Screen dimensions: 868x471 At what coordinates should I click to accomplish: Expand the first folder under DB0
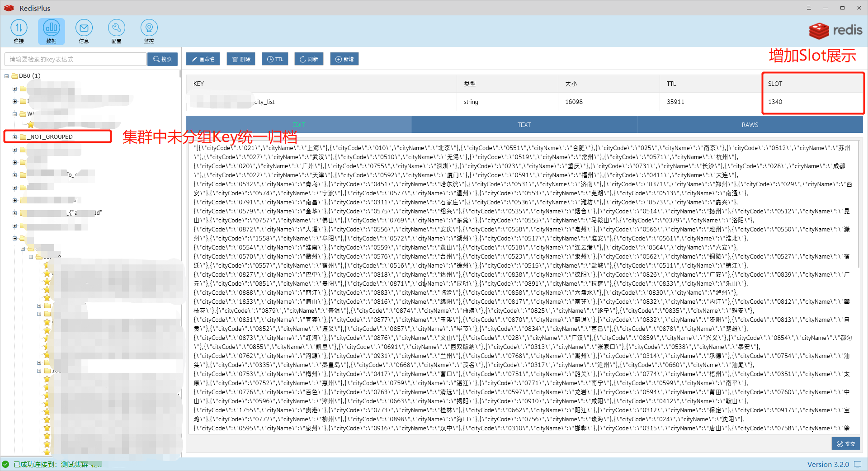15,89
